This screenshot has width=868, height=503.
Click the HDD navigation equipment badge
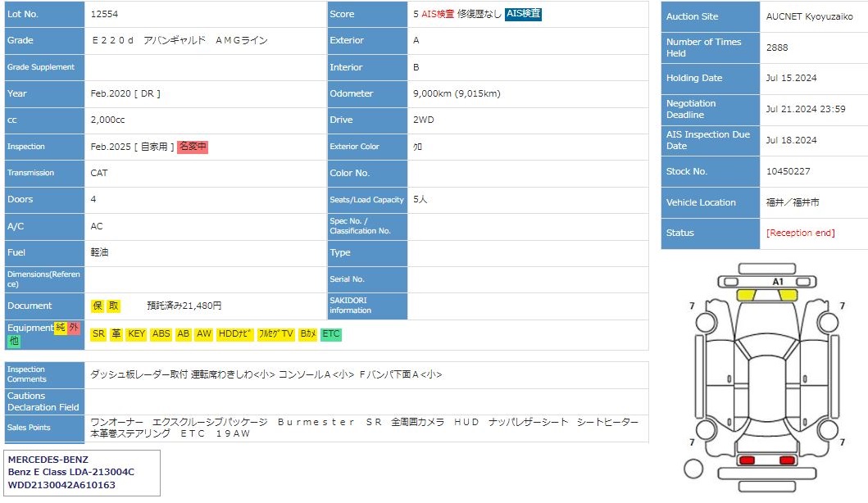[235, 334]
